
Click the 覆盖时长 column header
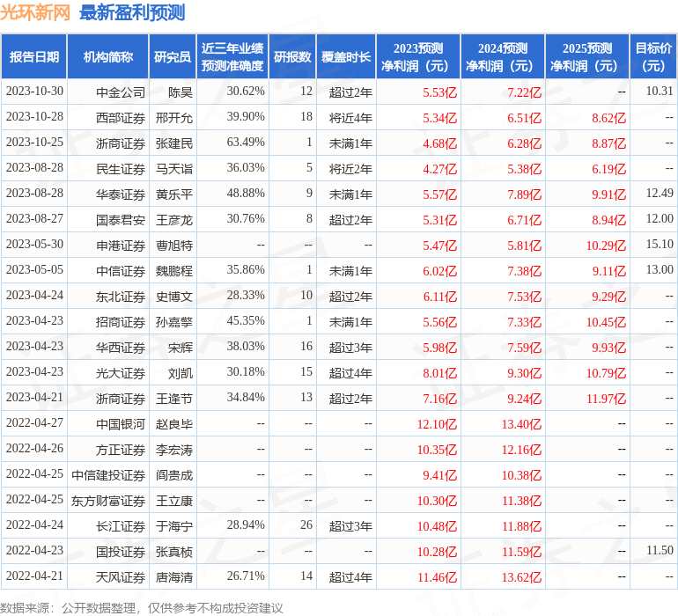tap(346, 56)
